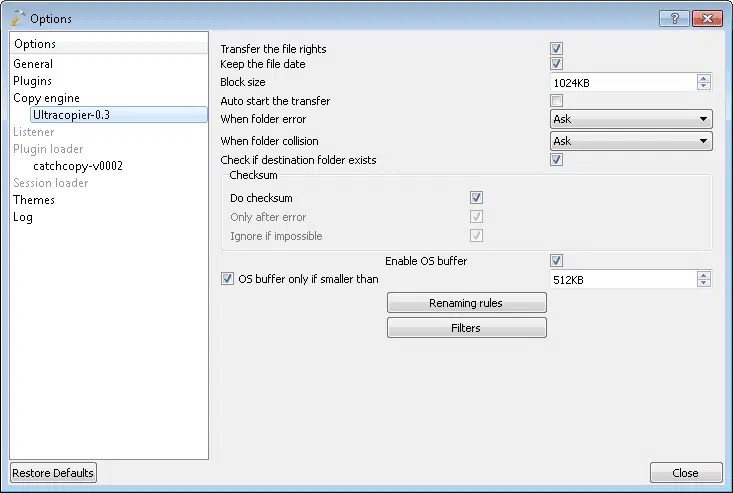
Task: Select Copy engine category
Action: (46, 98)
